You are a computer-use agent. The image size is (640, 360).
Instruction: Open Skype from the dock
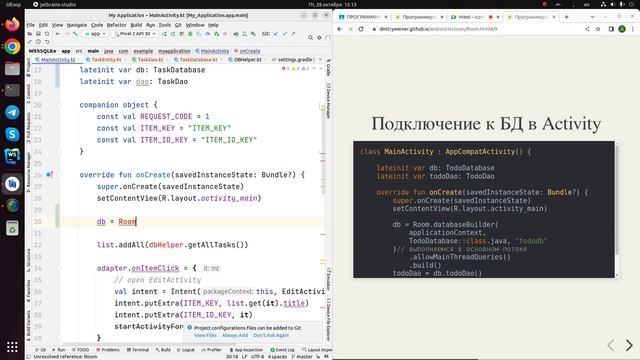pos(12,134)
